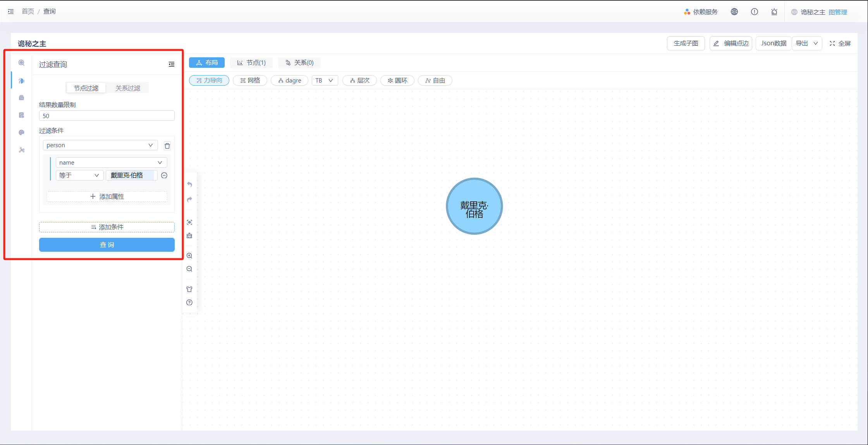Click the result limit input showing 50
This screenshot has width=868, height=445.
107,115
